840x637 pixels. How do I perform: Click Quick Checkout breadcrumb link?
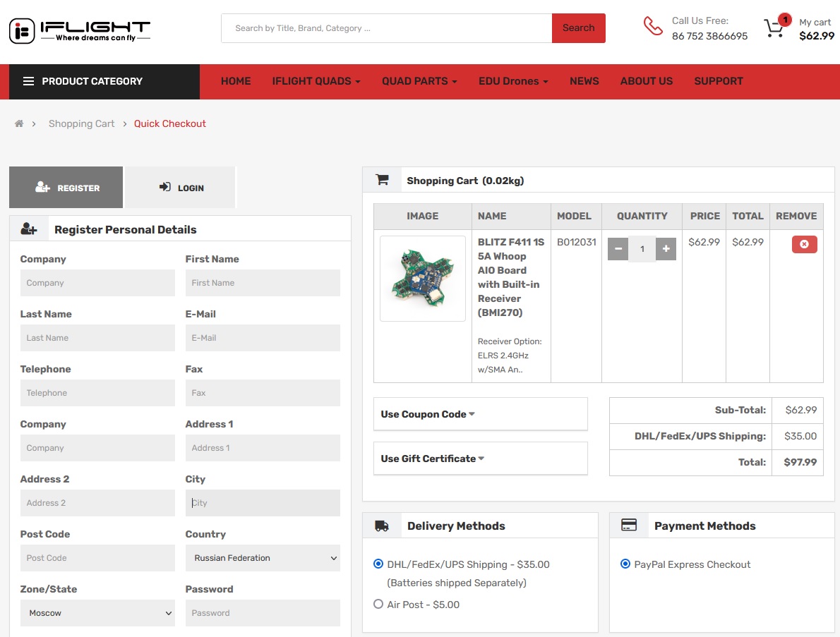point(170,123)
